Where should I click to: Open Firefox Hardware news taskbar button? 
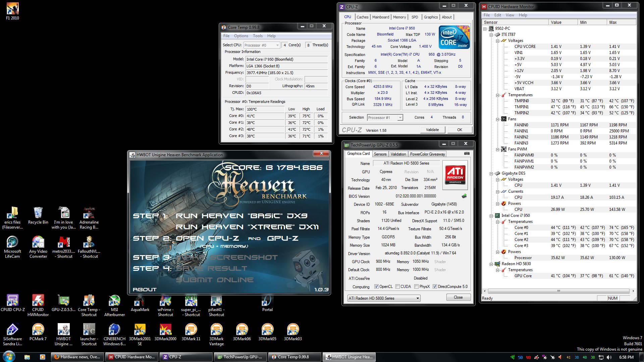coord(77,357)
